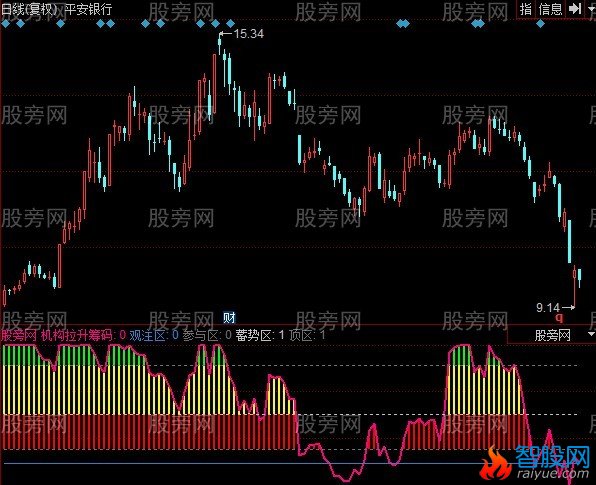This screenshot has height=485, width=596.
Task: Click the 蓄势区: 1 value
Action: (x=260, y=335)
